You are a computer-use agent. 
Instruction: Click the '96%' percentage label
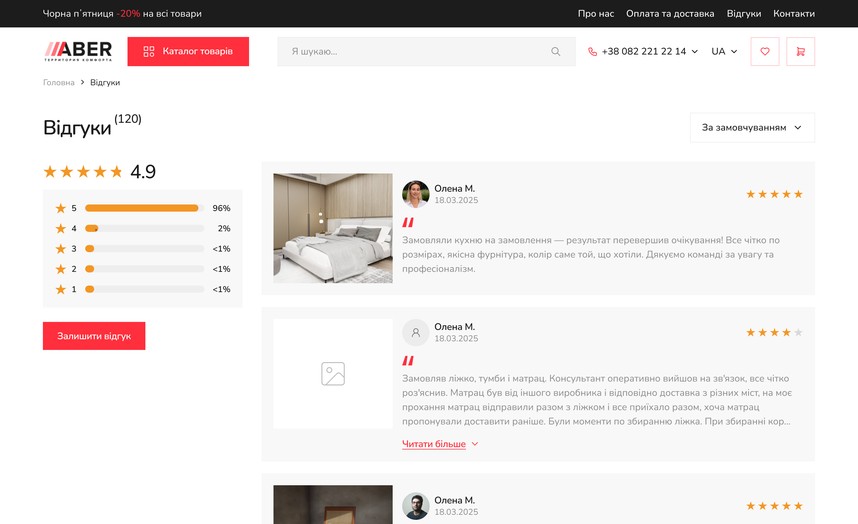(x=221, y=208)
